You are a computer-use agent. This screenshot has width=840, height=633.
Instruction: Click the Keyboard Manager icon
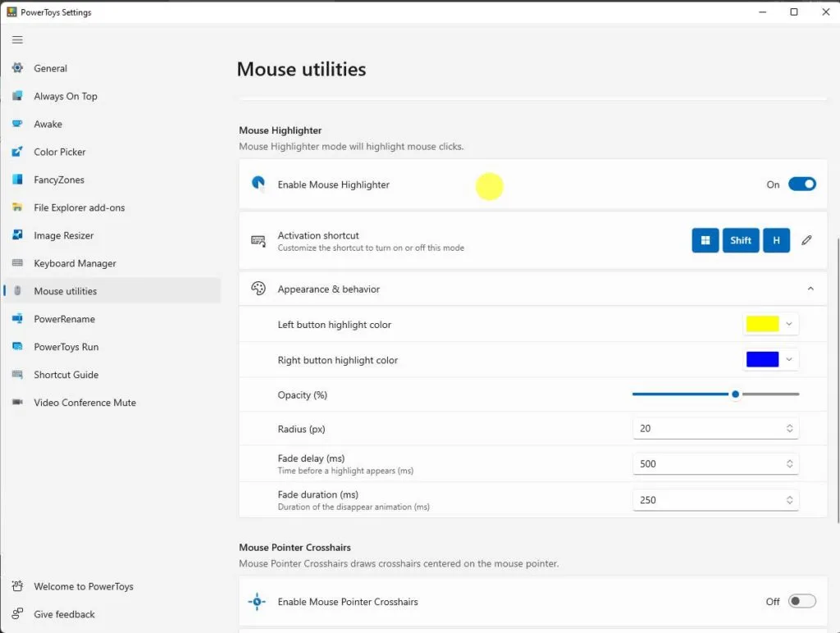click(17, 263)
